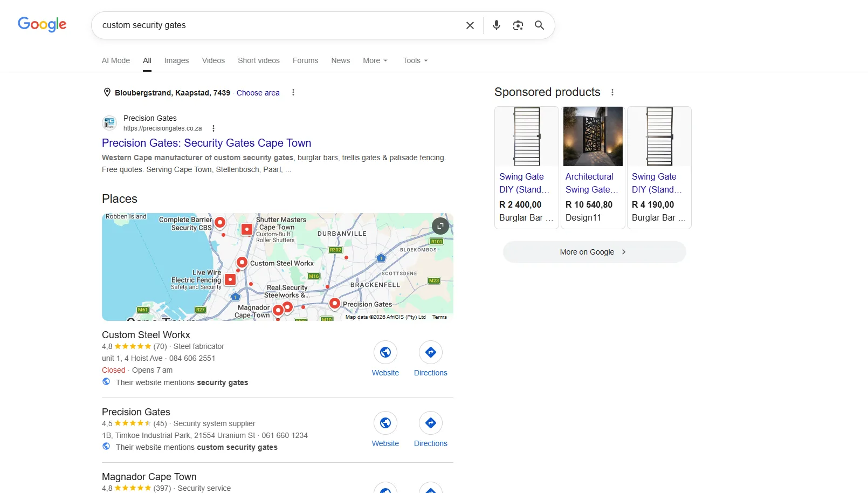The height and width of the screenshot is (493, 868).
Task: Open the R 4 190,00 Swing Gate DIY product
Action: tap(659, 168)
